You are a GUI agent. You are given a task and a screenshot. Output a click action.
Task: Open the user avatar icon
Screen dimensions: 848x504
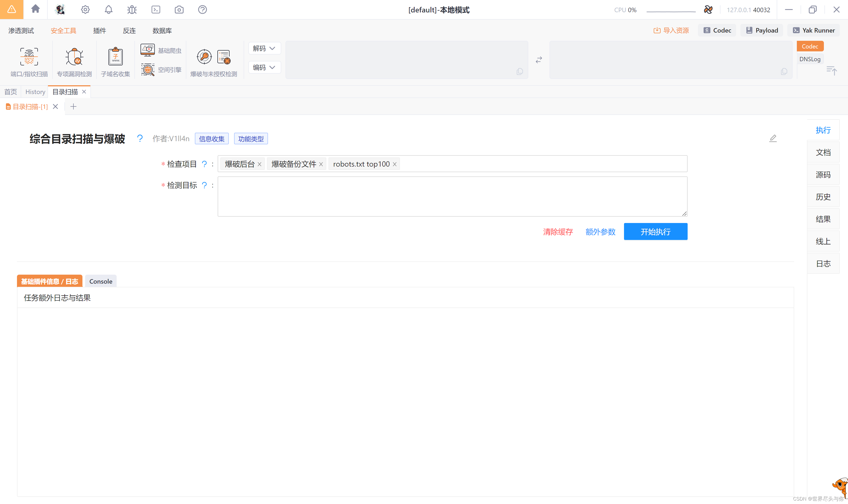click(60, 10)
